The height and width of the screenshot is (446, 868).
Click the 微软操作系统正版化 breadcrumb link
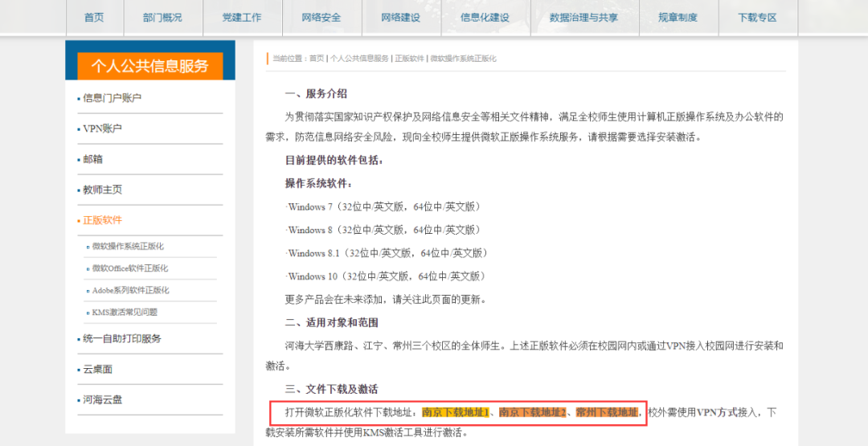pos(464,58)
